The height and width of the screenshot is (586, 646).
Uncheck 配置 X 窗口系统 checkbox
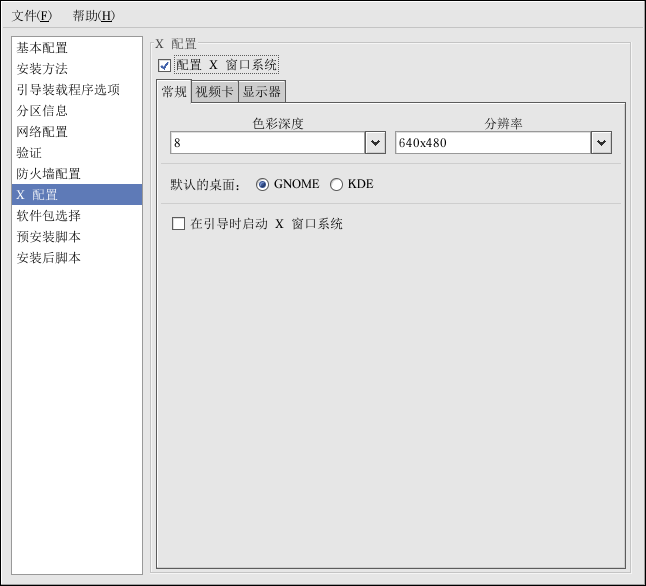(165, 66)
